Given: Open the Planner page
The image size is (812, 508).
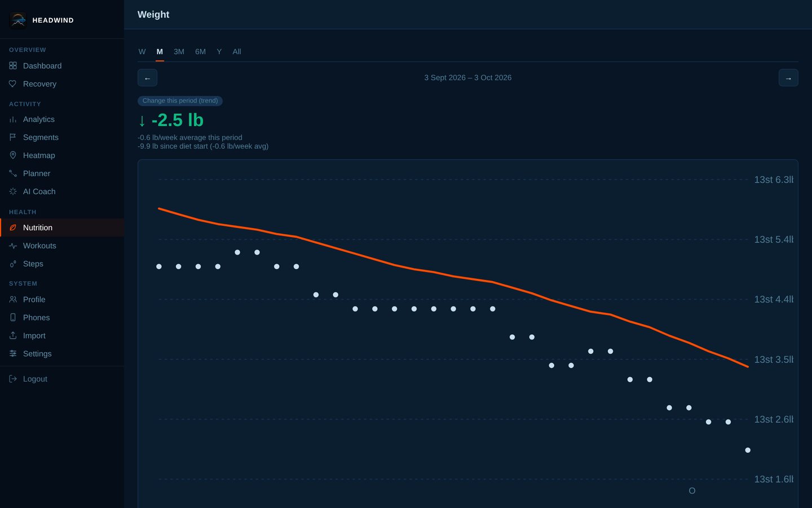Looking at the screenshot, I should (62, 174).
